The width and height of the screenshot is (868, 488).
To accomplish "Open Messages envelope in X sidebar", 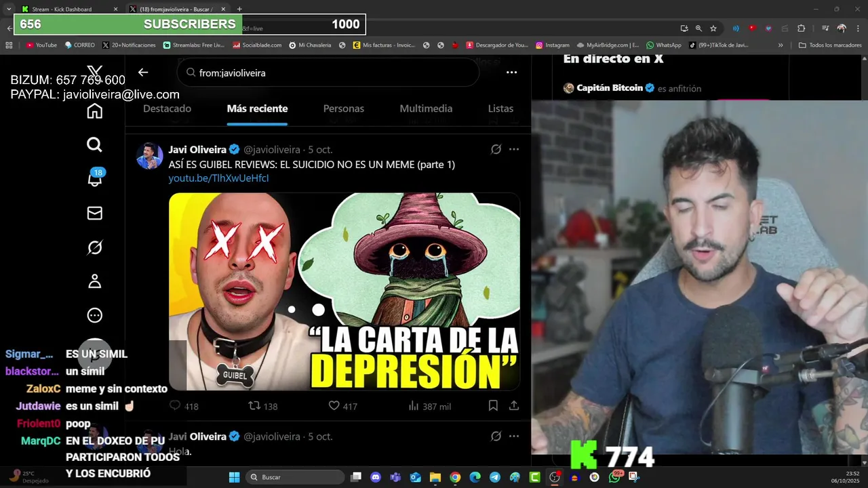I will tap(95, 213).
